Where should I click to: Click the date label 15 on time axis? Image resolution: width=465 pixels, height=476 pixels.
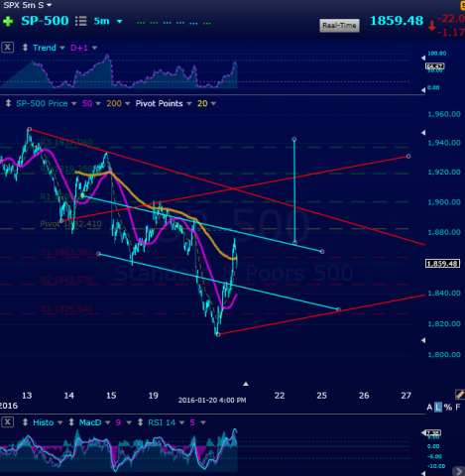click(111, 396)
